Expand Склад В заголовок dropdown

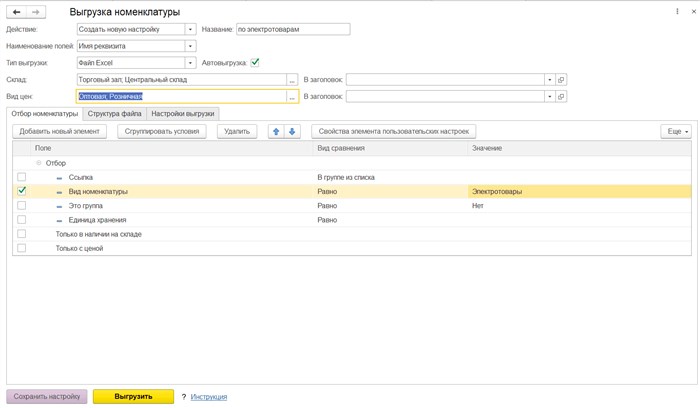(550, 80)
